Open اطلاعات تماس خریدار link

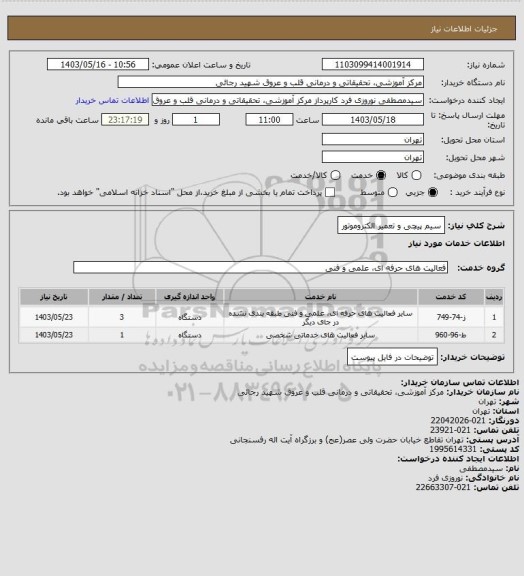(x=112, y=101)
